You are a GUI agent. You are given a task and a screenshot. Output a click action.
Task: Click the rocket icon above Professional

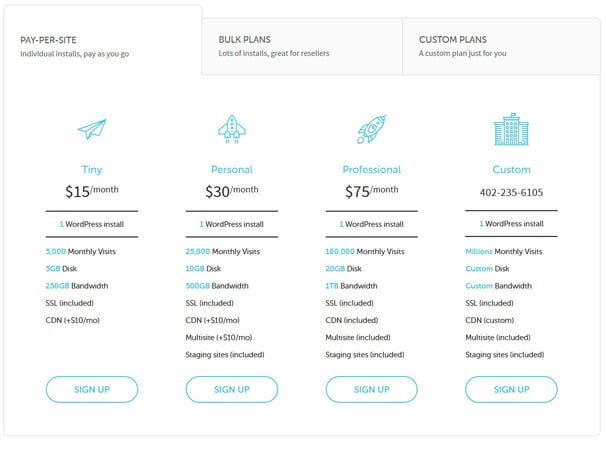click(x=372, y=129)
